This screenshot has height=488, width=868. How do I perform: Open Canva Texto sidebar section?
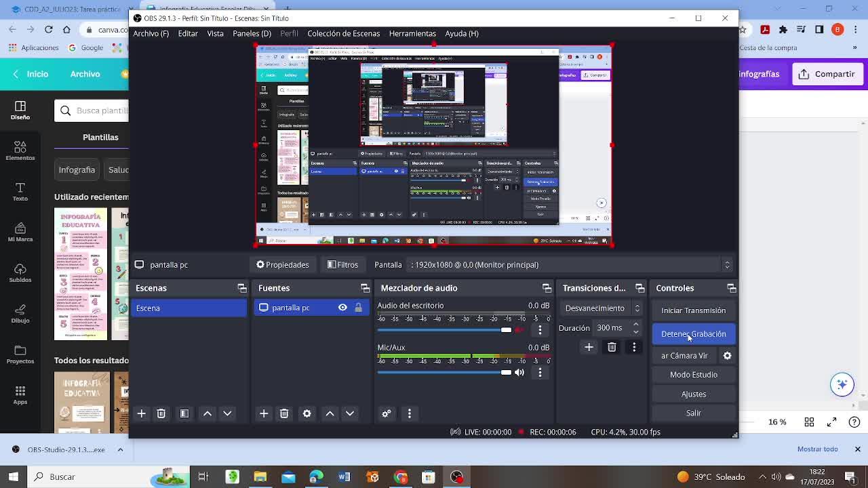pos(20,191)
